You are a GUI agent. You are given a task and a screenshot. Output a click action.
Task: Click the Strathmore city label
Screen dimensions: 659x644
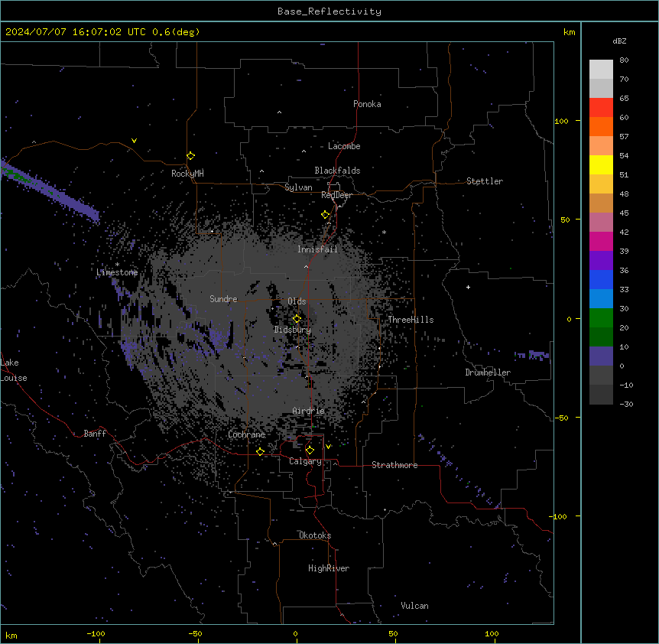[x=394, y=465]
